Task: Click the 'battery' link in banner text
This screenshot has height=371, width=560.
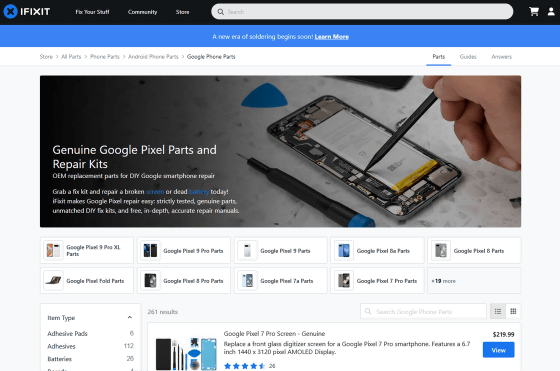Action: click(x=199, y=192)
